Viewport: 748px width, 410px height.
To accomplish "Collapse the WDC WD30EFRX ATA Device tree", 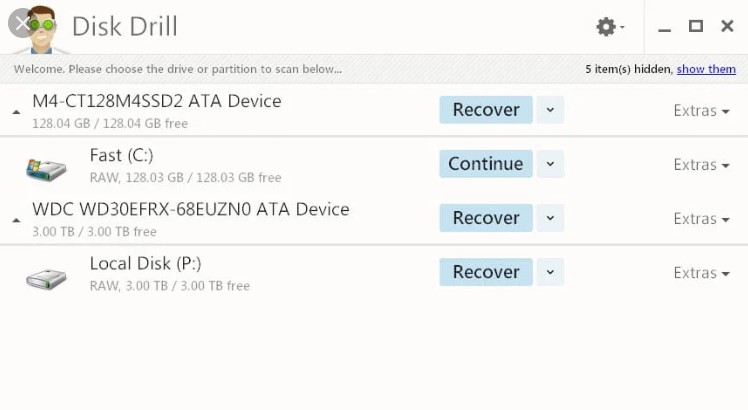I will click(x=16, y=220).
